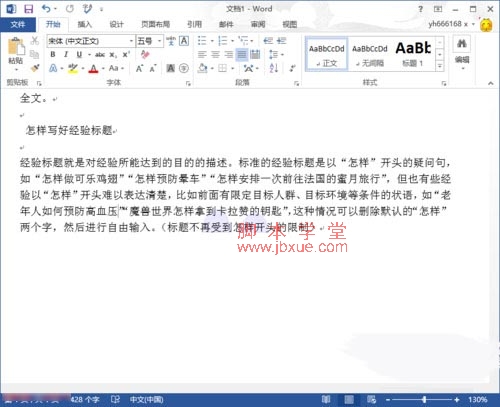500x407 pixels.
Task: Zoom out with the minus button
Action: tap(388, 399)
